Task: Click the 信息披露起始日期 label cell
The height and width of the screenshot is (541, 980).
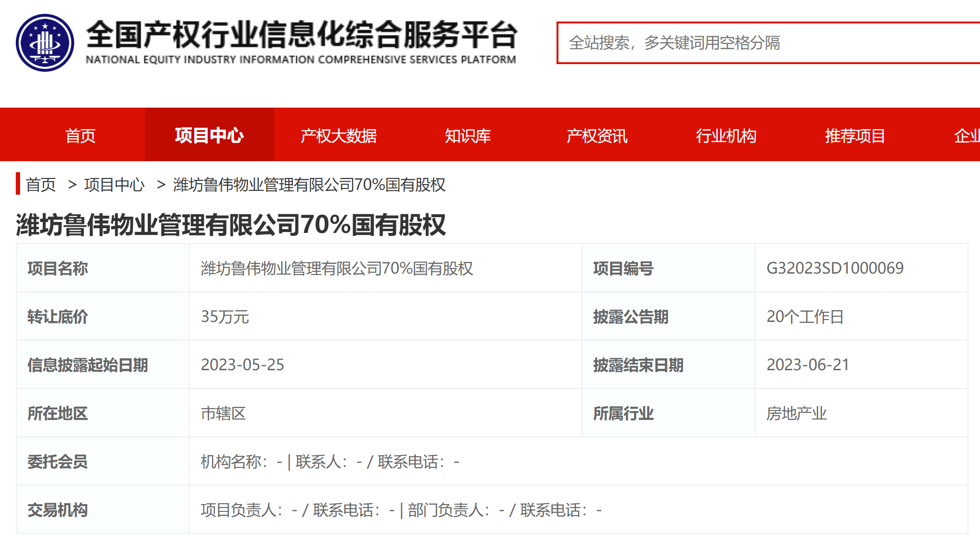Action: (x=103, y=365)
